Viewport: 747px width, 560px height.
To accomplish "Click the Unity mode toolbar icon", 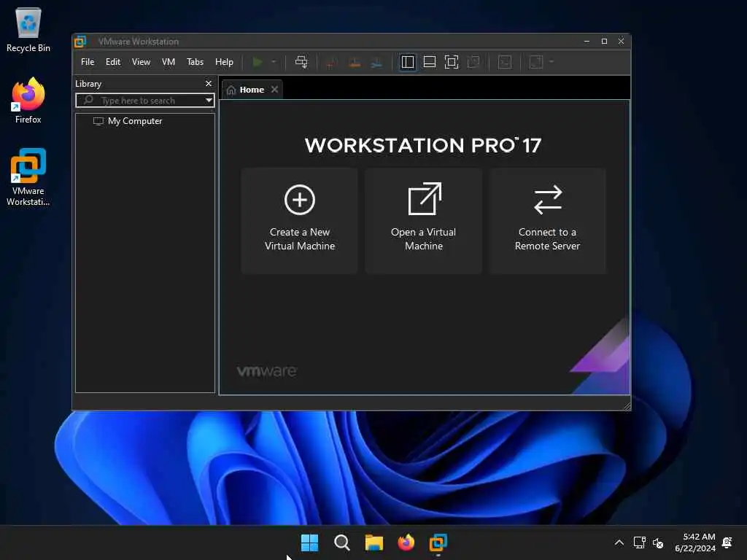I will [x=473, y=62].
